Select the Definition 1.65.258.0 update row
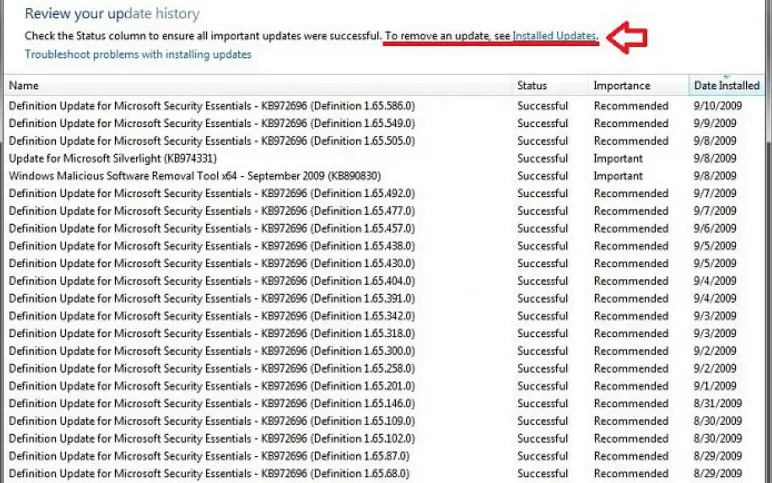Image resolution: width=772 pixels, height=483 pixels. coord(384,368)
